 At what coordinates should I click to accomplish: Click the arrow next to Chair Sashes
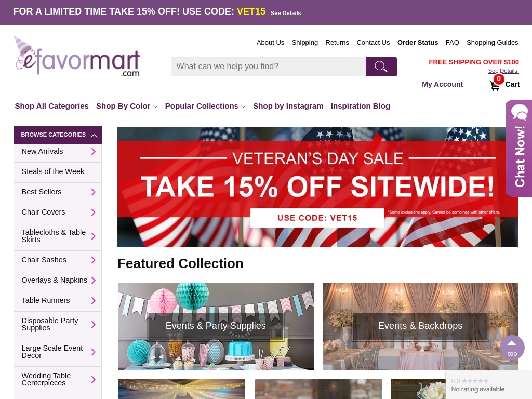click(94, 260)
